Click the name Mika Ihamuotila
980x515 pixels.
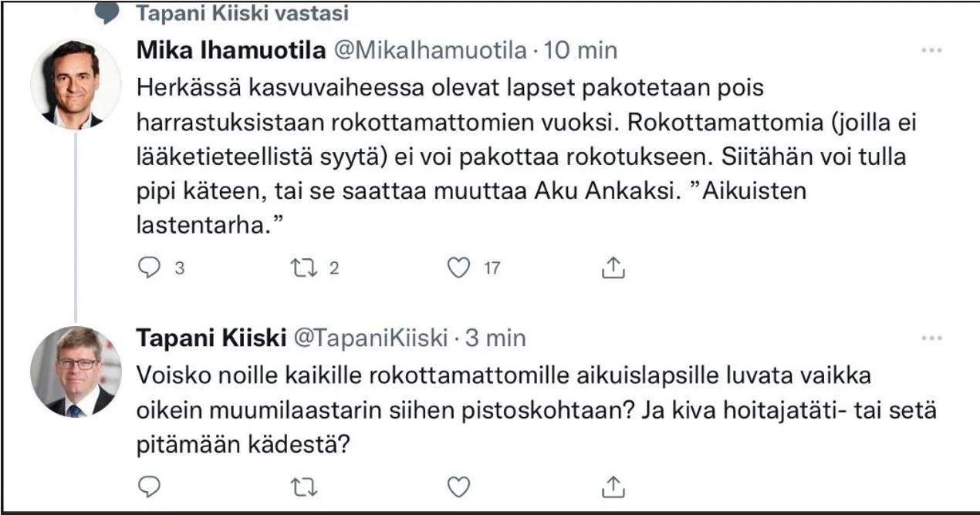231,51
